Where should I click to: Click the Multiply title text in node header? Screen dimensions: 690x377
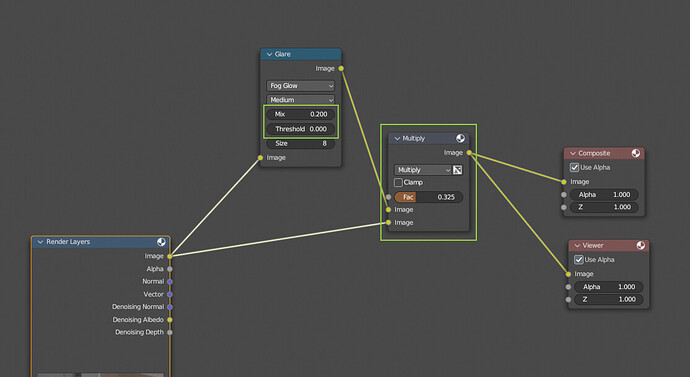414,138
